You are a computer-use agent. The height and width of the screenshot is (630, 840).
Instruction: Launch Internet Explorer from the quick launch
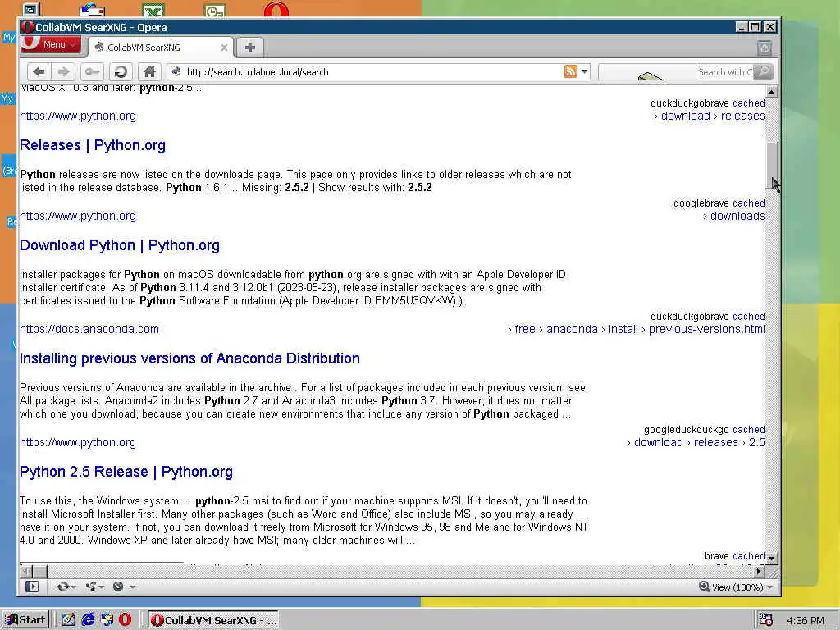[x=88, y=620]
